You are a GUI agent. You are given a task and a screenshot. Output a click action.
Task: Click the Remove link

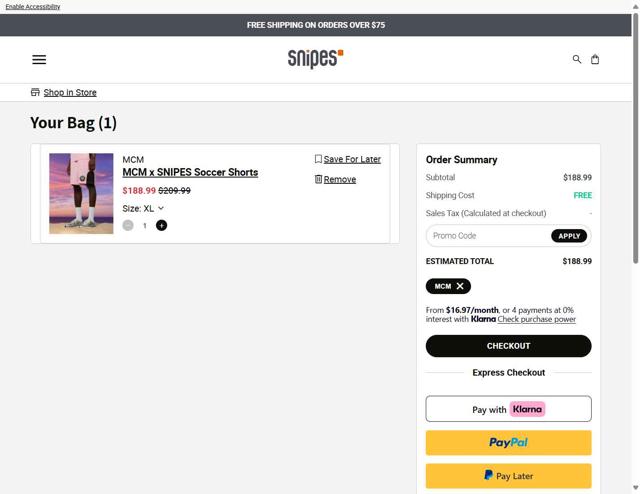click(340, 179)
